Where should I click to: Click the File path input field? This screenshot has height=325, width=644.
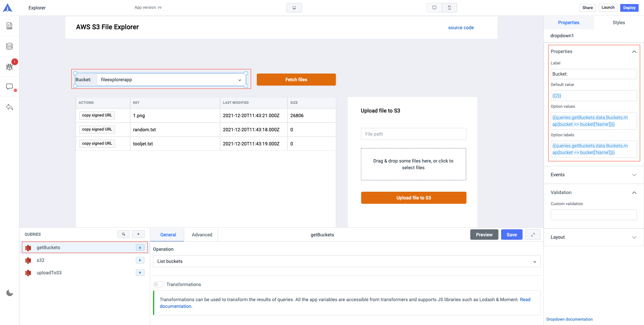(413, 134)
